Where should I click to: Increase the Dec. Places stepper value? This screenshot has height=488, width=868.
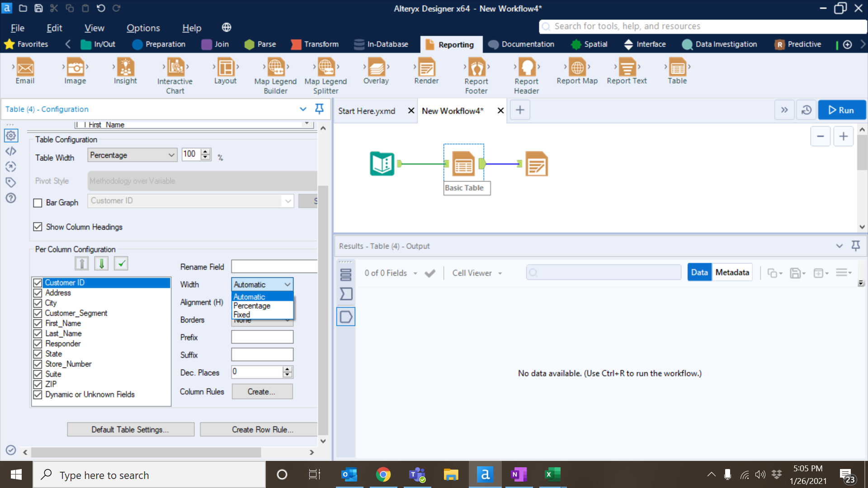(x=288, y=369)
